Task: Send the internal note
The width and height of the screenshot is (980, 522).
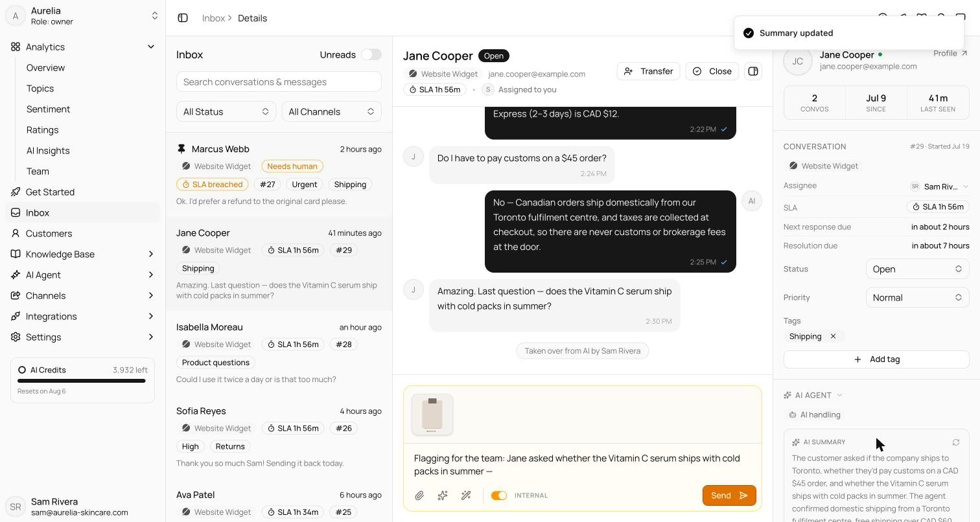Action: pyautogui.click(x=729, y=495)
